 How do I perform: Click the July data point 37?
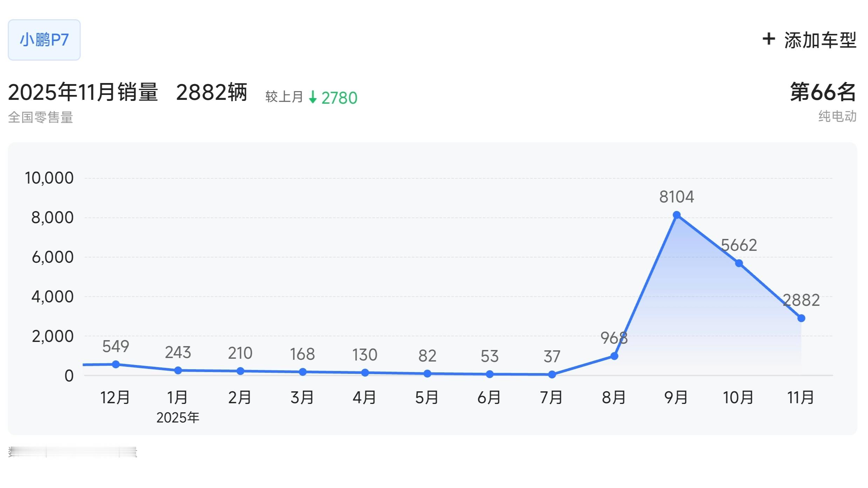tap(552, 374)
